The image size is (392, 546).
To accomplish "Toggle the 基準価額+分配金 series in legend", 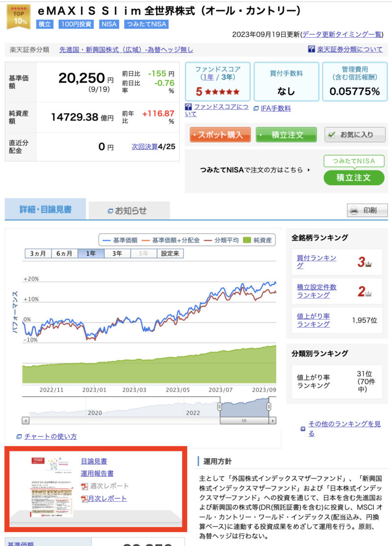I will coord(171,240).
